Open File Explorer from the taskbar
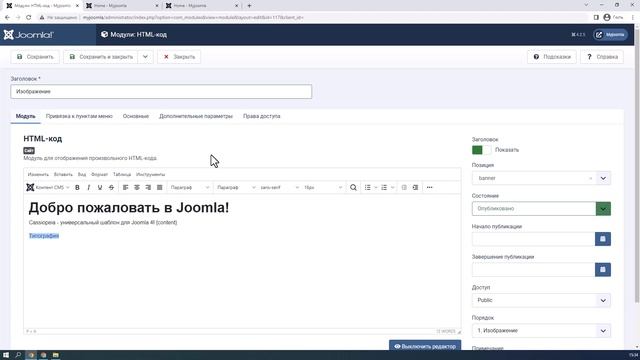640x360 pixels. [56, 355]
